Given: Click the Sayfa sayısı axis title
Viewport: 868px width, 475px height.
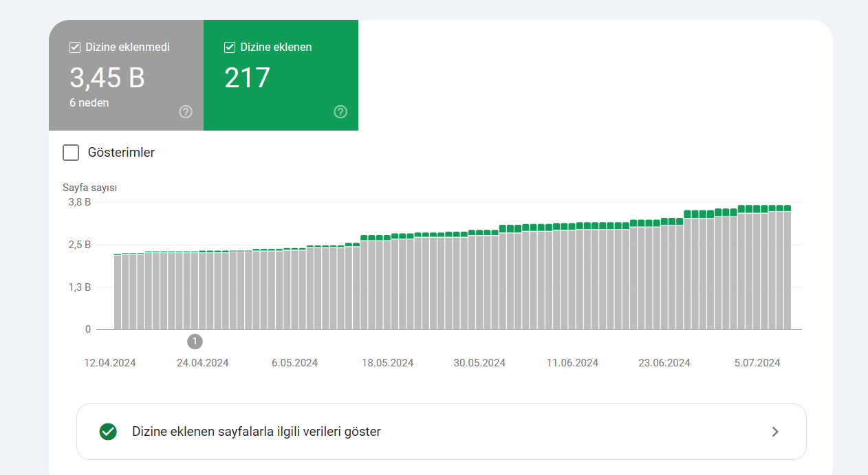Looking at the screenshot, I should [90, 187].
